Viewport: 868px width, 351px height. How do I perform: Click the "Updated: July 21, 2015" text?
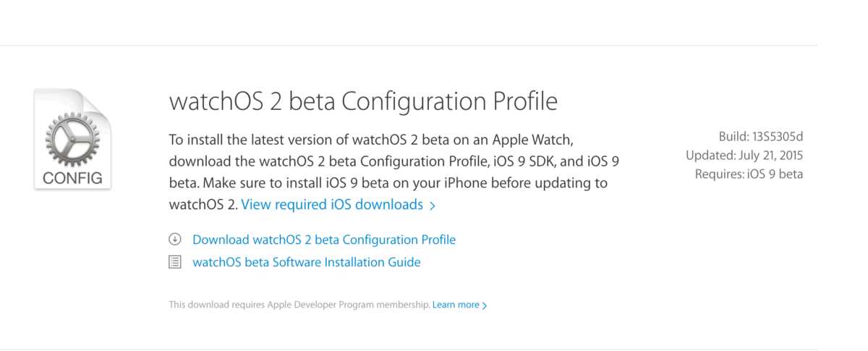[744, 155]
